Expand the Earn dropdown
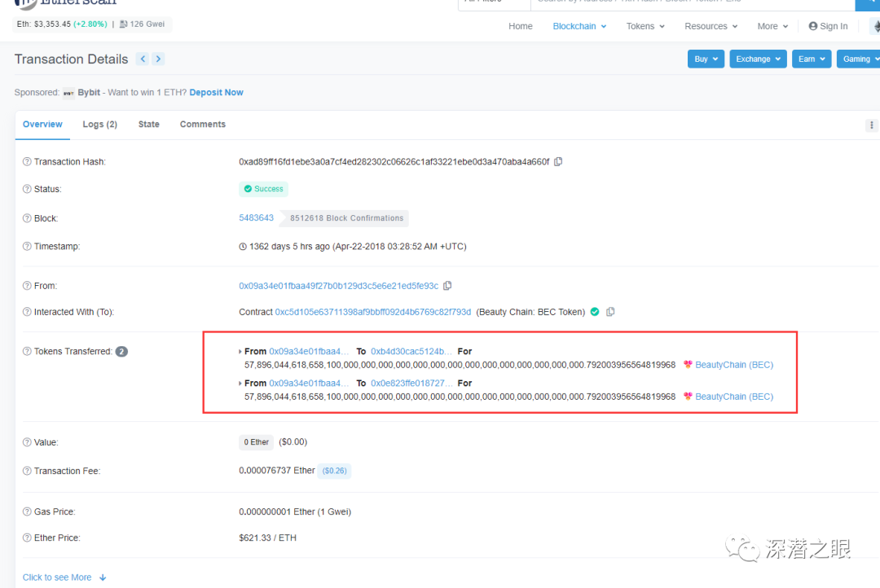 coord(812,59)
